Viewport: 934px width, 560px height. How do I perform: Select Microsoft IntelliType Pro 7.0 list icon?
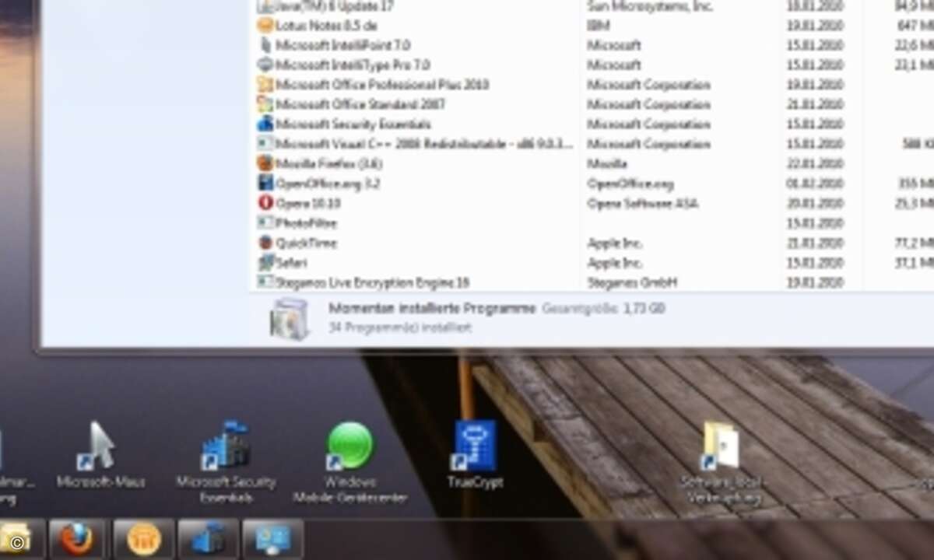265,65
